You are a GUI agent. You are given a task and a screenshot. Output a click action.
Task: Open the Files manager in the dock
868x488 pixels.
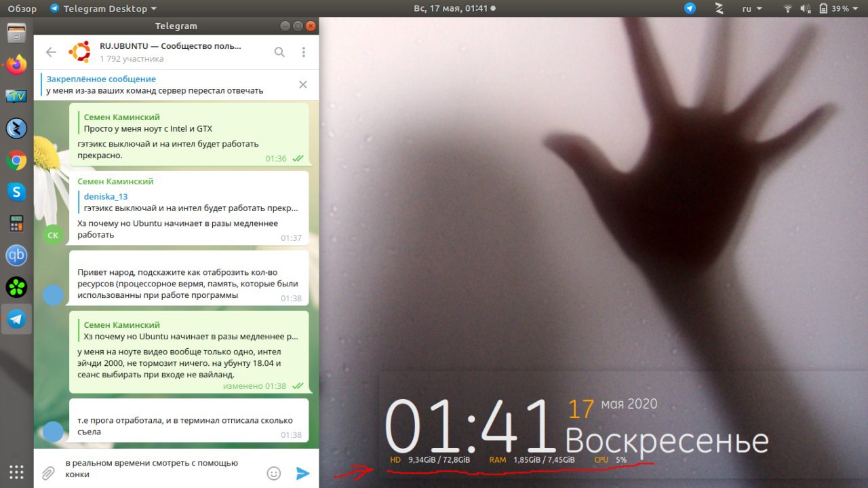(x=16, y=33)
